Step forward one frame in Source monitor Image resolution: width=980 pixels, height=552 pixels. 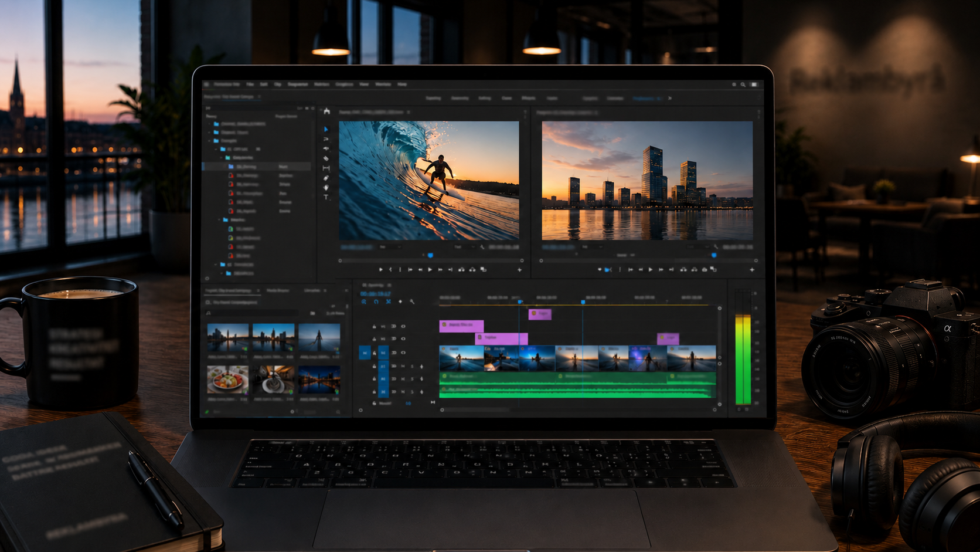click(x=440, y=270)
